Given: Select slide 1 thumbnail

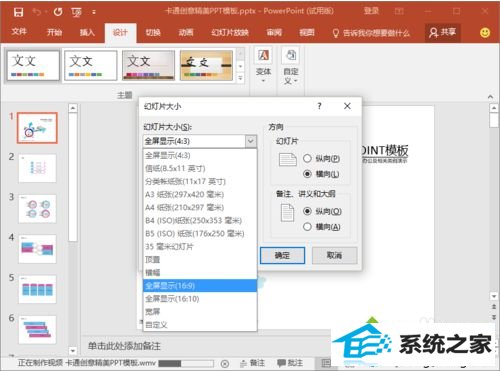Looking at the screenshot, I should (37, 128).
